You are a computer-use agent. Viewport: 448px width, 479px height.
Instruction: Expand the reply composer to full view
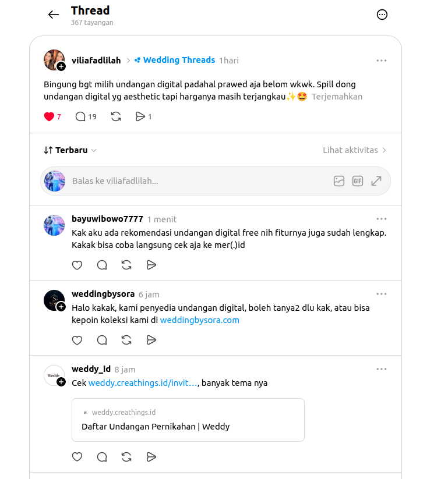pos(376,181)
